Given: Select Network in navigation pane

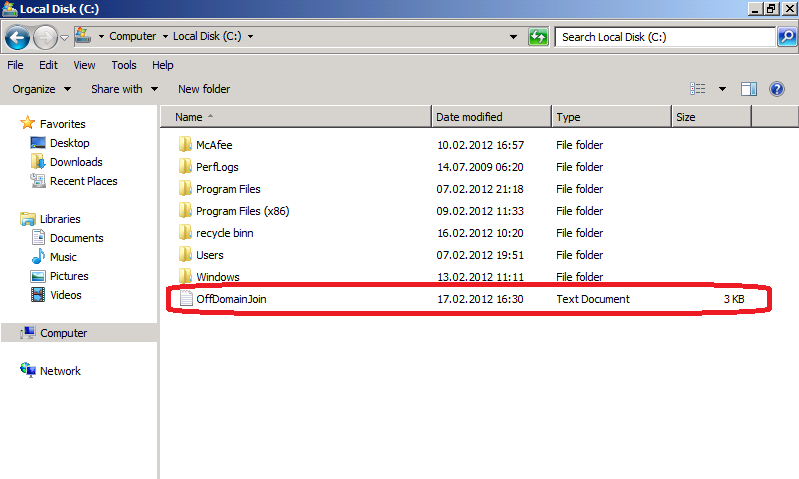Looking at the screenshot, I should click(60, 371).
